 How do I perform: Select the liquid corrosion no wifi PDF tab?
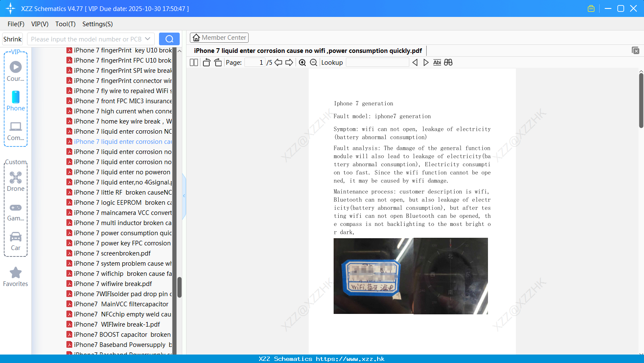tap(308, 51)
